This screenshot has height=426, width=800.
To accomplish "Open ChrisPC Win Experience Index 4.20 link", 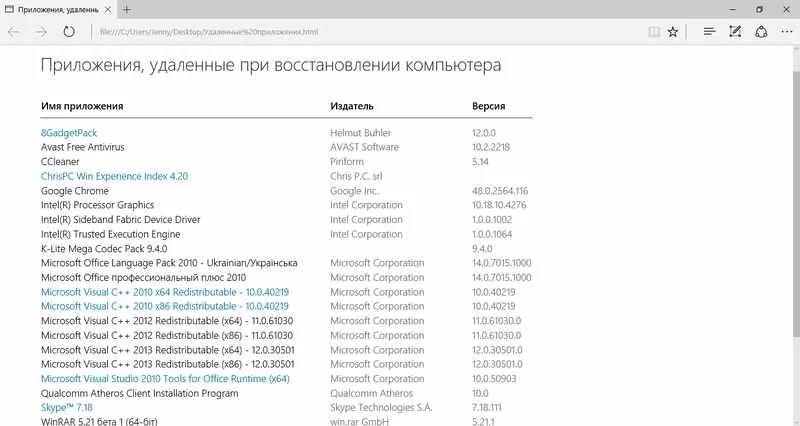I will coord(114,176).
